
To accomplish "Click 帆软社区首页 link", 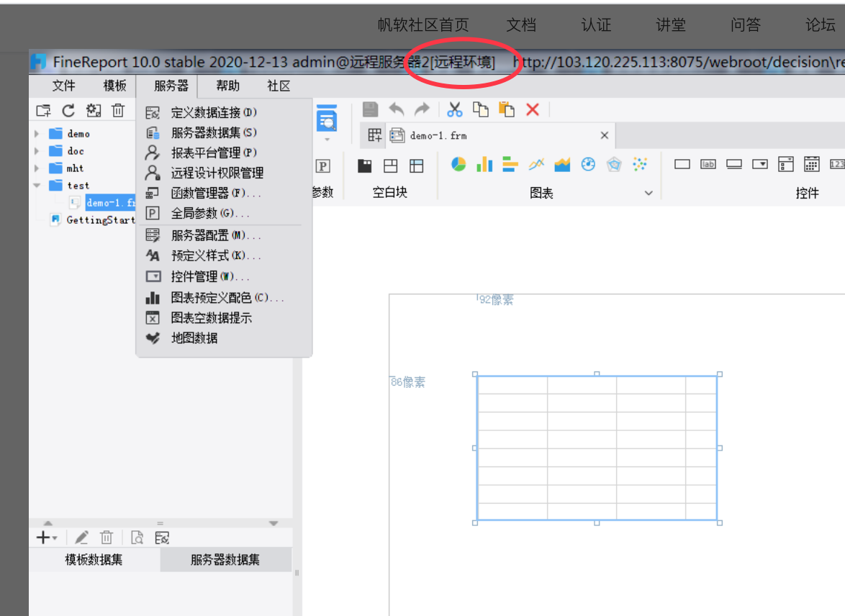I will [x=423, y=24].
